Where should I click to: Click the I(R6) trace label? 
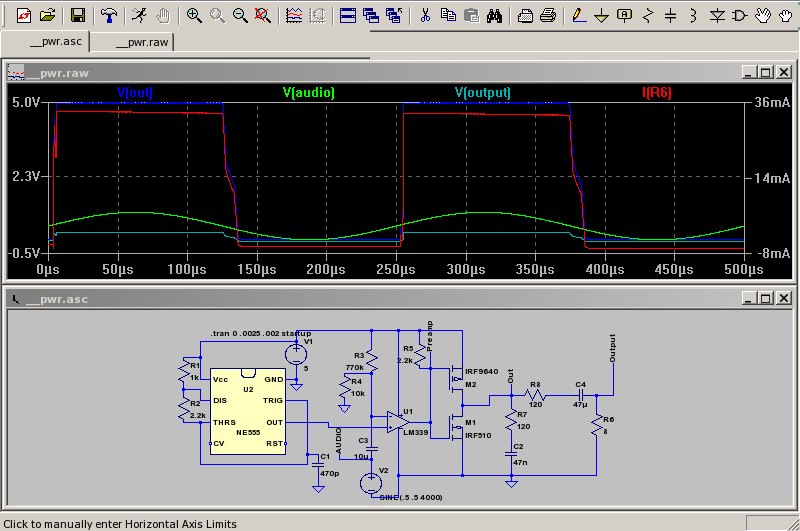(657, 92)
